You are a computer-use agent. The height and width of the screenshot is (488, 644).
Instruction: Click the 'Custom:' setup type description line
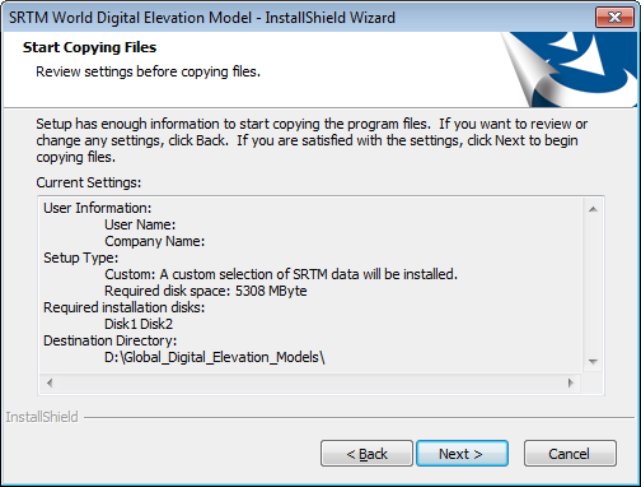click(281, 274)
